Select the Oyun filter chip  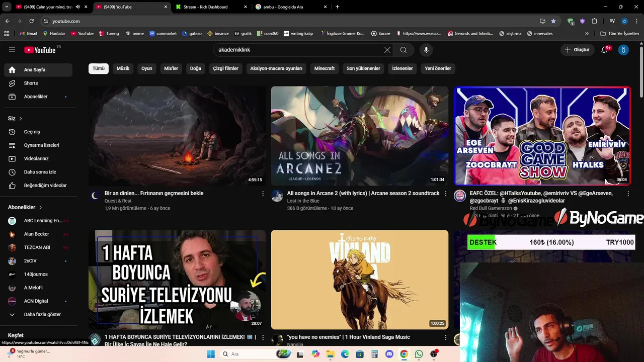146,68
